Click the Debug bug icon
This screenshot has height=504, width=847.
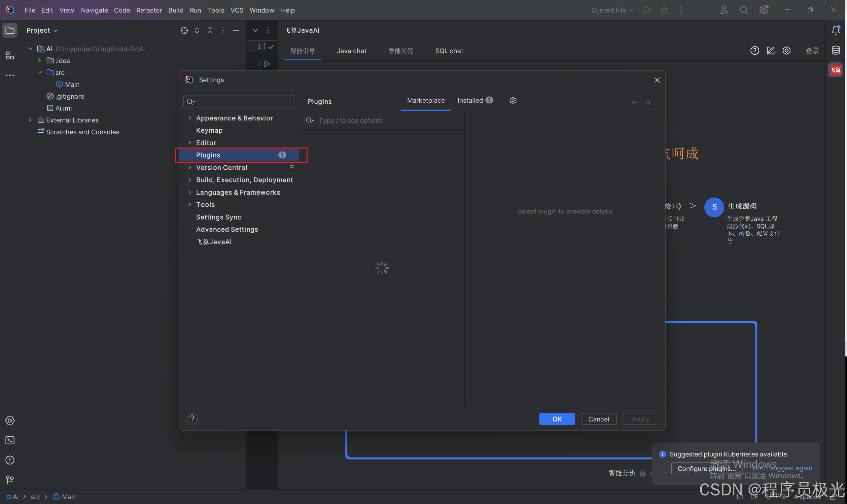click(x=664, y=10)
